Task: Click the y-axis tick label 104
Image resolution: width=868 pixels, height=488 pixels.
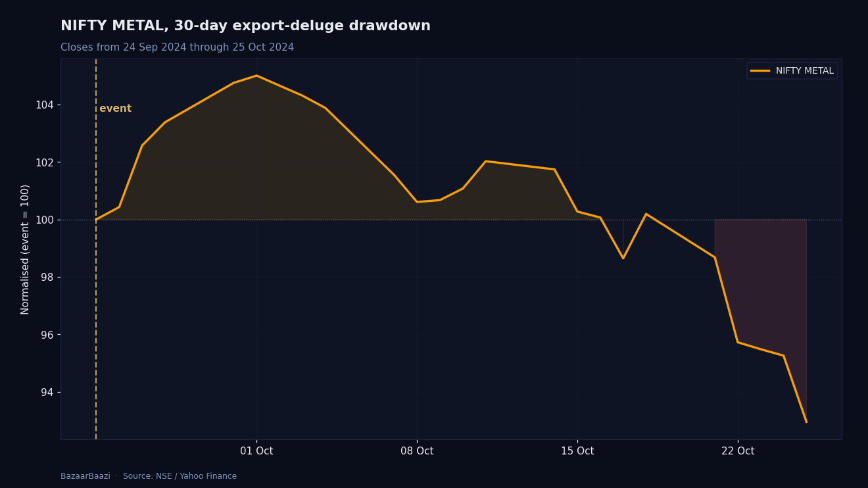Action: pos(45,105)
